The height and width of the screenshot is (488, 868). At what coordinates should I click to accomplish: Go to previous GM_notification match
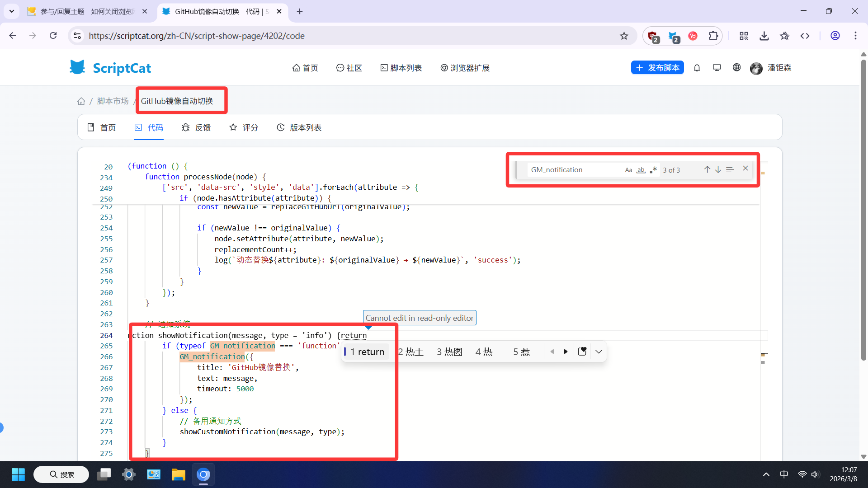tap(707, 169)
